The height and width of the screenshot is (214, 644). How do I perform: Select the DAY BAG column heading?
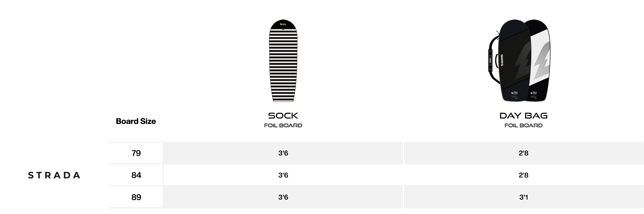[x=524, y=116]
